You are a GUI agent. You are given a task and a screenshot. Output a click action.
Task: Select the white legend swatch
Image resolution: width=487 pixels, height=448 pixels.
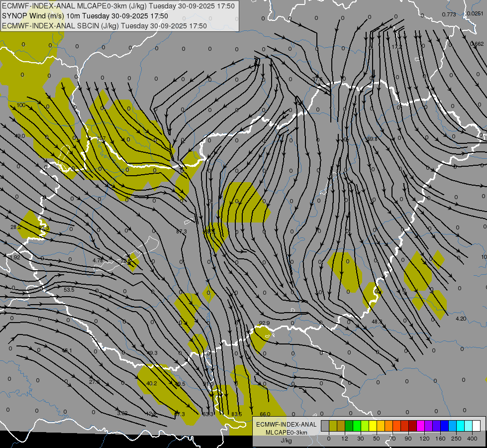tap(477, 426)
